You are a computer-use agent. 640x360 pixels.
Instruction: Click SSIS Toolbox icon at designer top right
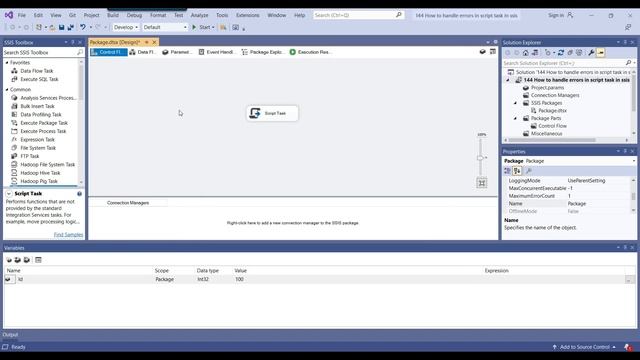(x=493, y=52)
